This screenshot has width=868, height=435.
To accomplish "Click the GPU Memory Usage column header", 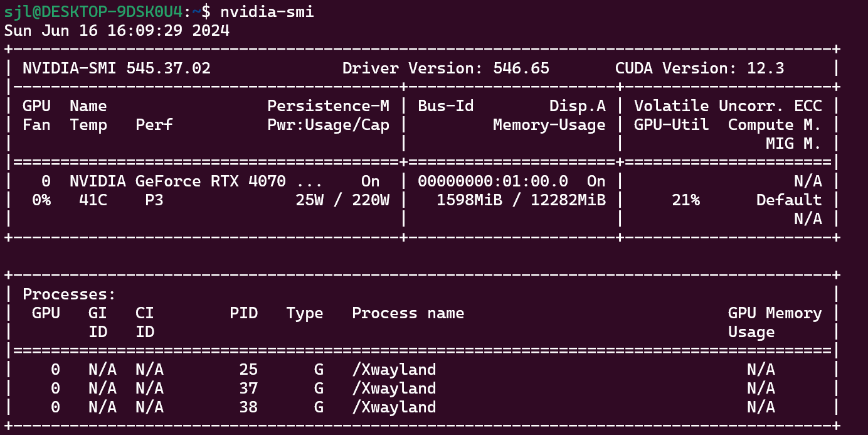I will [x=775, y=313].
